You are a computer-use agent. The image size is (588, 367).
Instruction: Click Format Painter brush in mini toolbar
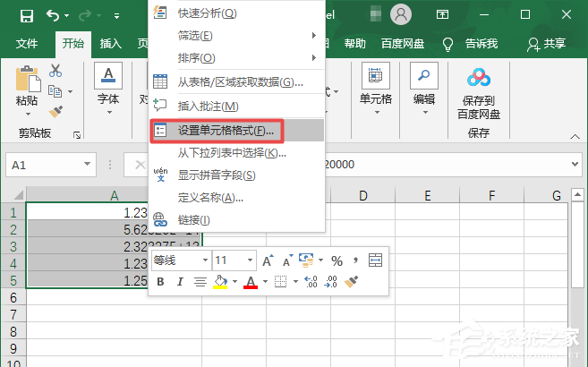pos(352,282)
